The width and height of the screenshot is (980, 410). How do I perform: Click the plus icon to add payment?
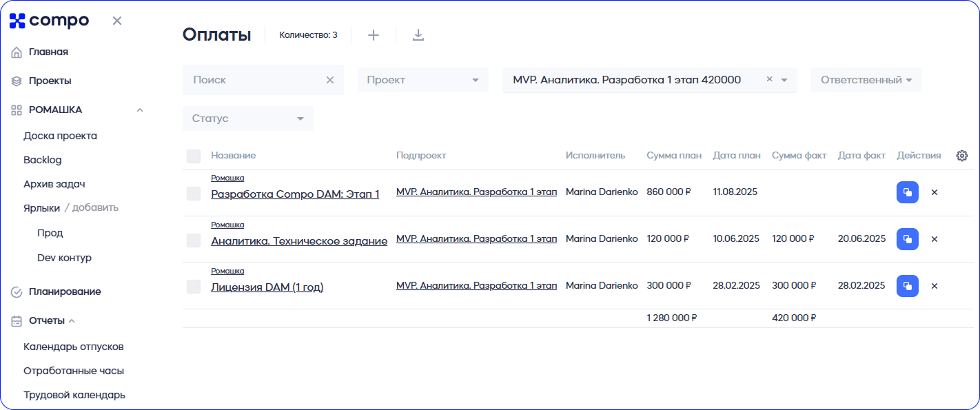coord(373,35)
